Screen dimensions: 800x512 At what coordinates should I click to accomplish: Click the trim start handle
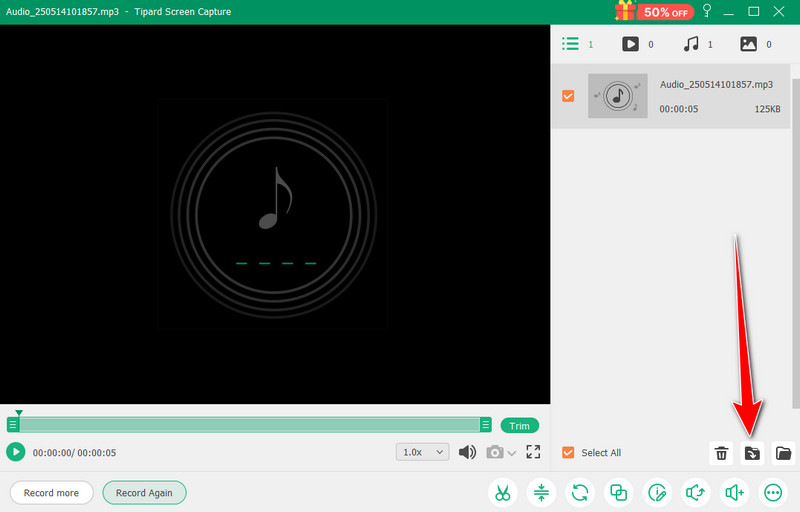13,424
